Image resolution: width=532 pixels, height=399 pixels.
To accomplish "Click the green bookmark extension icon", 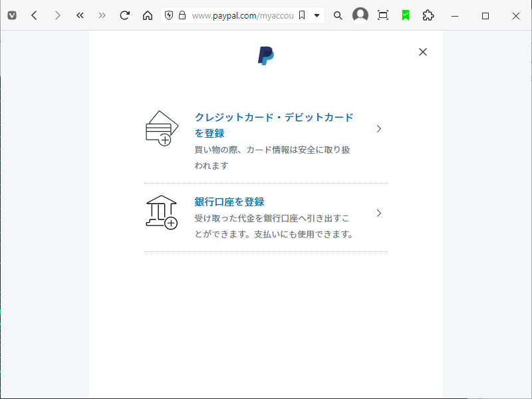I will [406, 15].
